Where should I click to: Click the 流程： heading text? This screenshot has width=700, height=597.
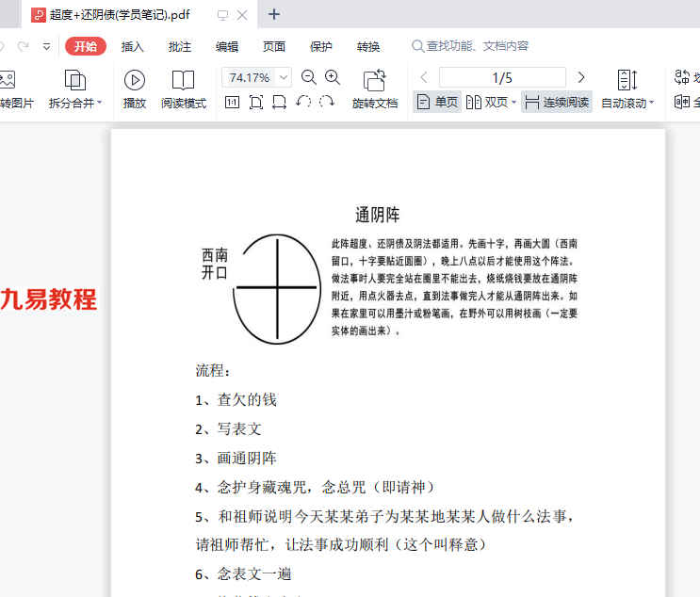[x=213, y=370]
